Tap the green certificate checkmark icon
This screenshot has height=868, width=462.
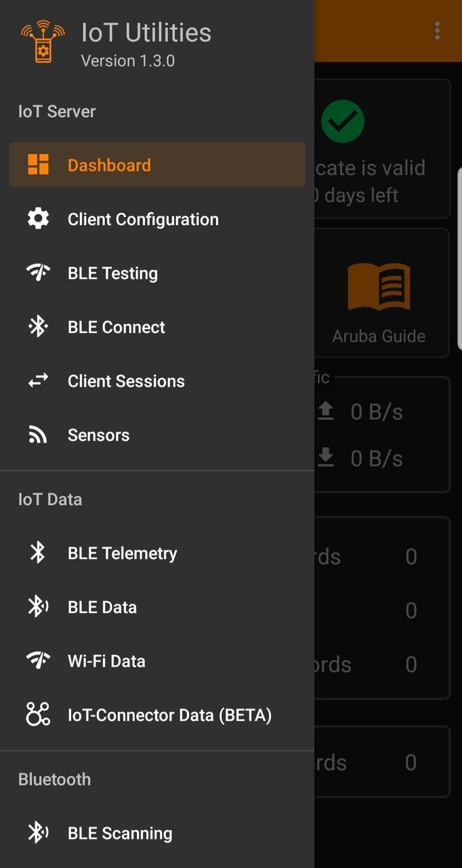click(x=343, y=121)
